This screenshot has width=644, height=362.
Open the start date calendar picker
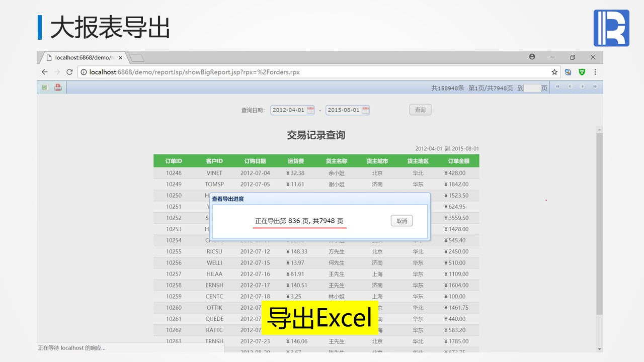310,110
